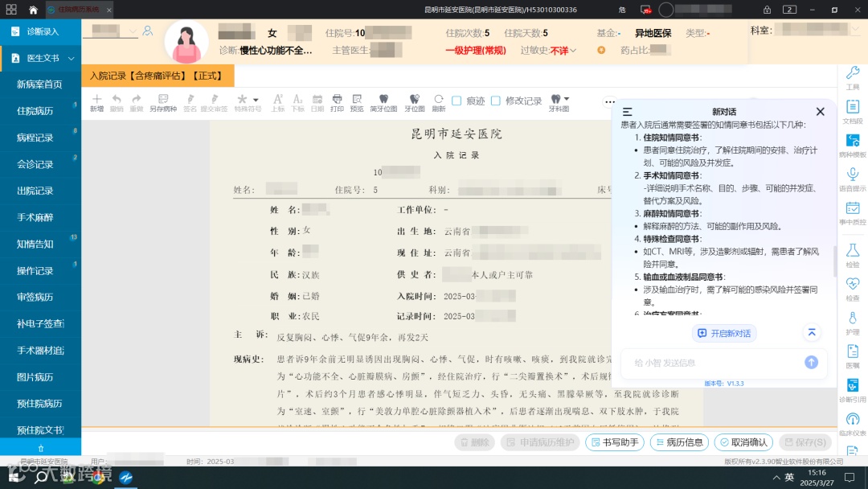Expand the 牙科图 dental chart dropdown
The height and width of the screenshot is (489, 868).
[x=567, y=99]
